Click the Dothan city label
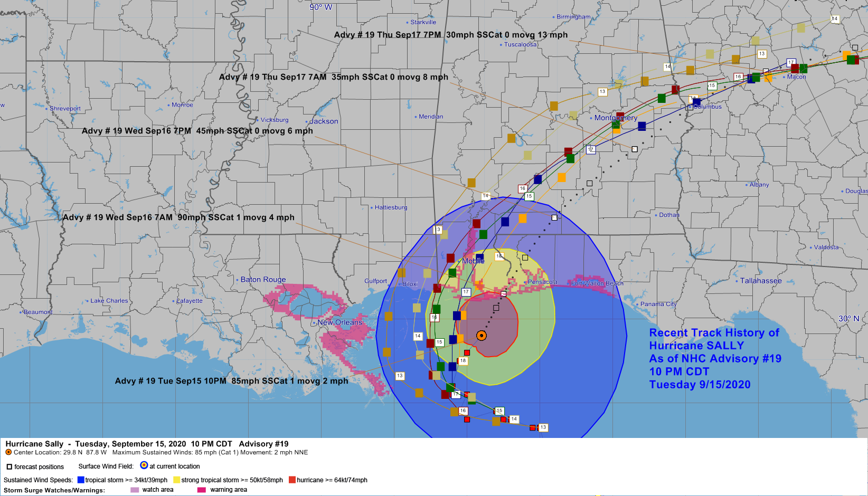868x496 pixels. (669, 215)
